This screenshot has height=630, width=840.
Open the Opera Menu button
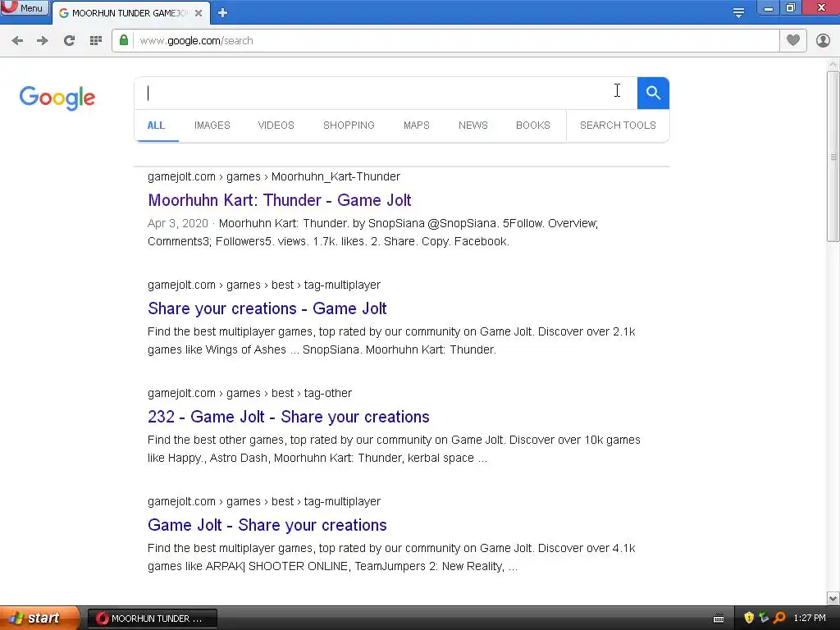point(25,7)
